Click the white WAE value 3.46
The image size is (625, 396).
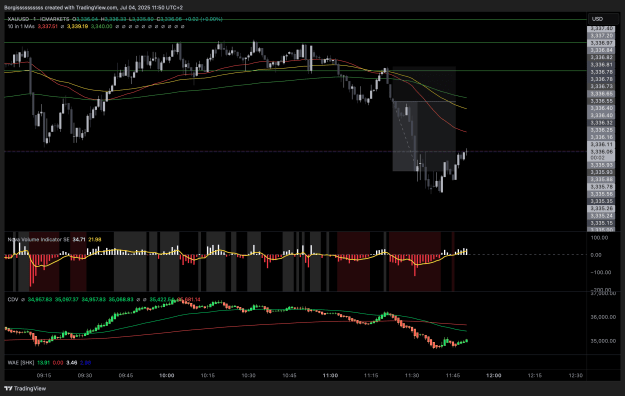(x=72, y=363)
